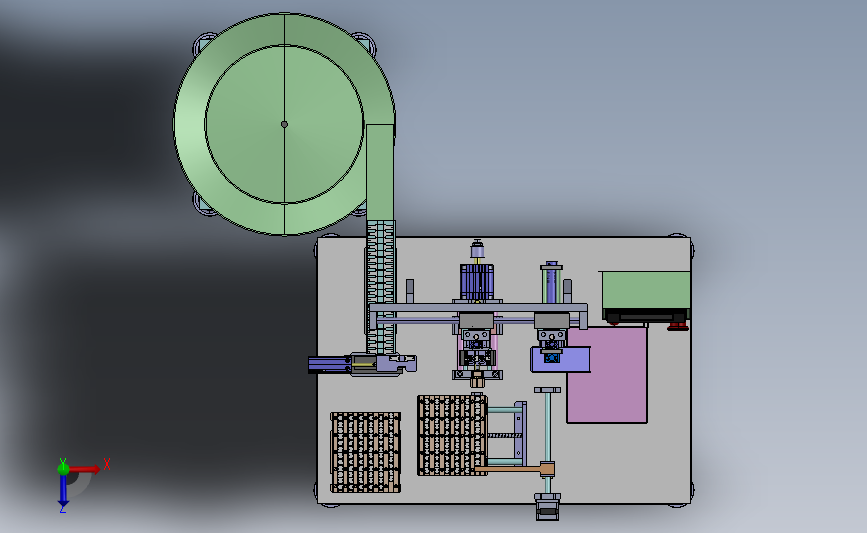Select the blue pneumatic cylinder protruding from plate's left edge
This screenshot has height=533, width=867.
tap(329, 364)
